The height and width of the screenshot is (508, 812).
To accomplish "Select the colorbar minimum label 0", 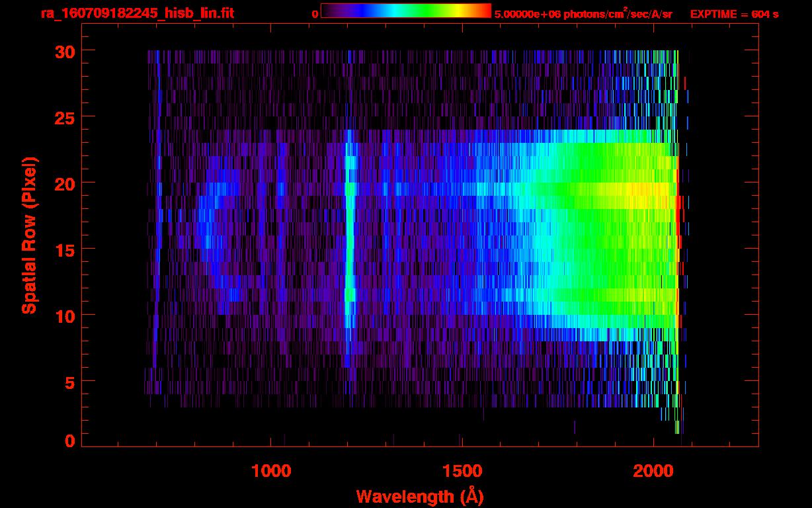I will coord(315,14).
